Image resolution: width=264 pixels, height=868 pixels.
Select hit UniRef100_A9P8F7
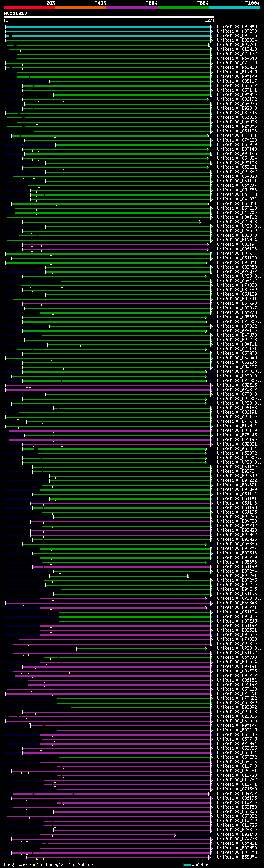237,172
